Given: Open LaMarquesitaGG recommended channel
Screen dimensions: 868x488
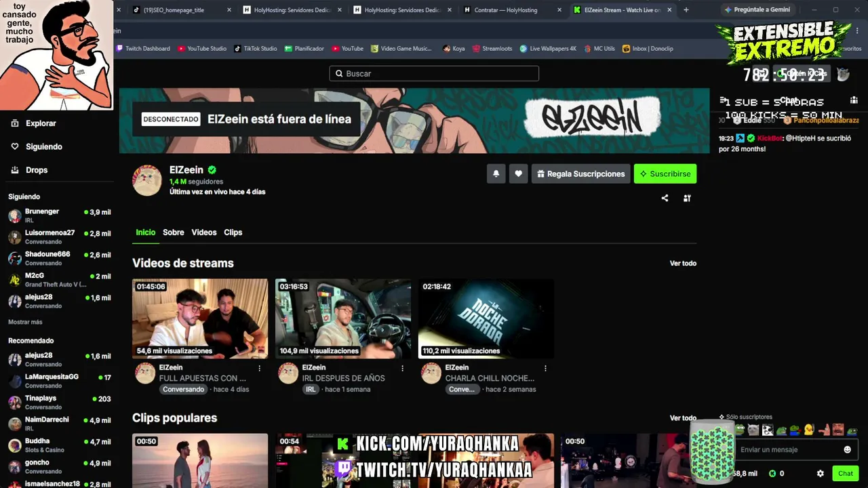Looking at the screenshot, I should (60, 381).
